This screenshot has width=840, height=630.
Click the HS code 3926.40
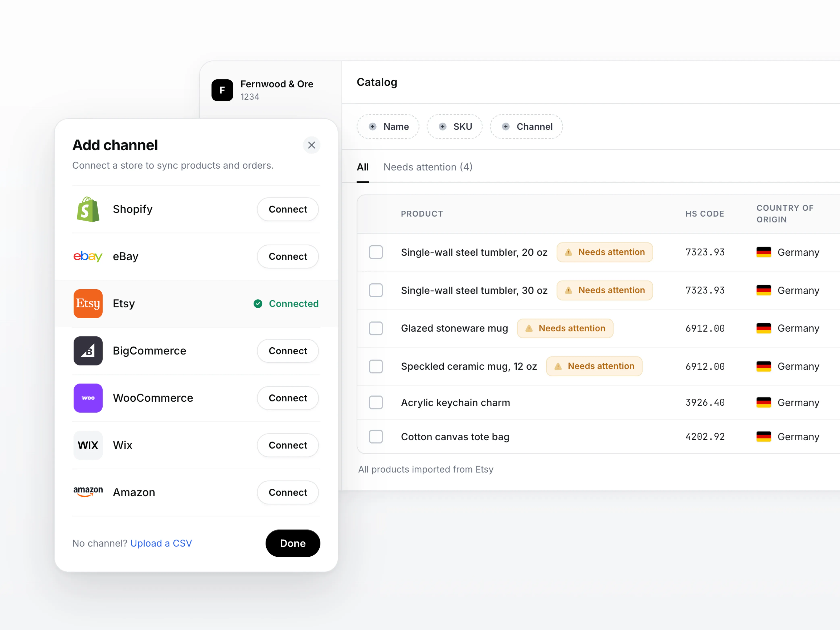click(x=705, y=402)
